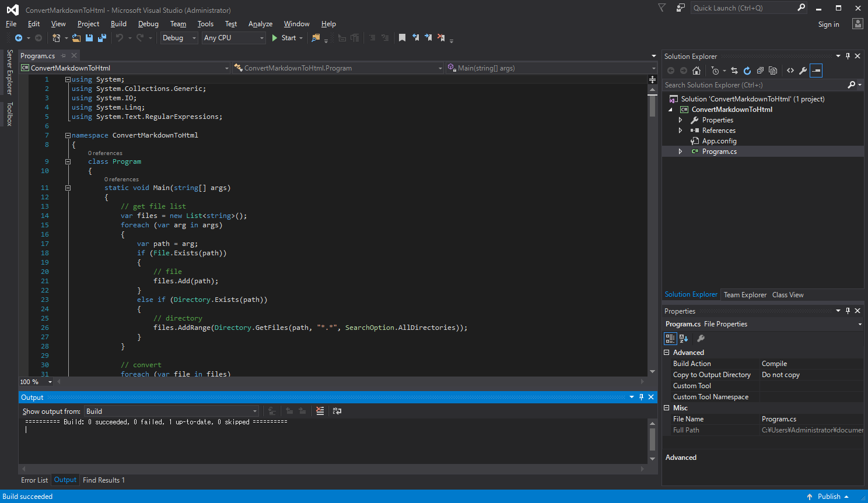Toggle Preview Selected Items in Solution Explorer

(x=816, y=71)
